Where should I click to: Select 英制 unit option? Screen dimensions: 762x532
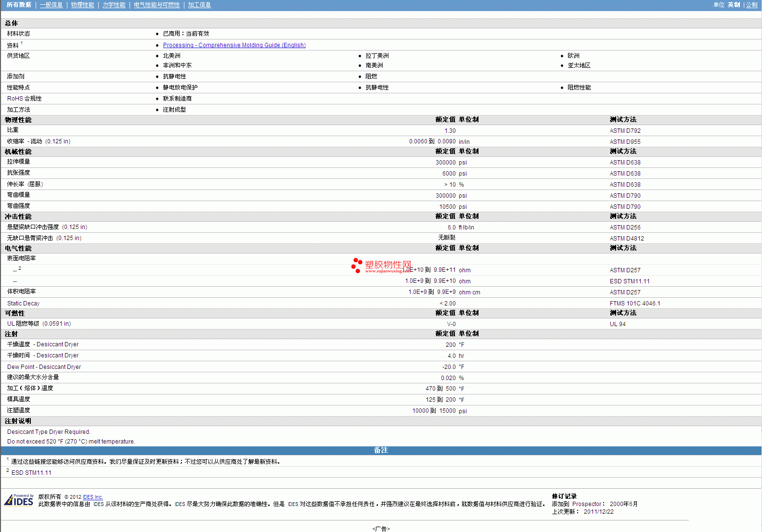click(x=734, y=5)
